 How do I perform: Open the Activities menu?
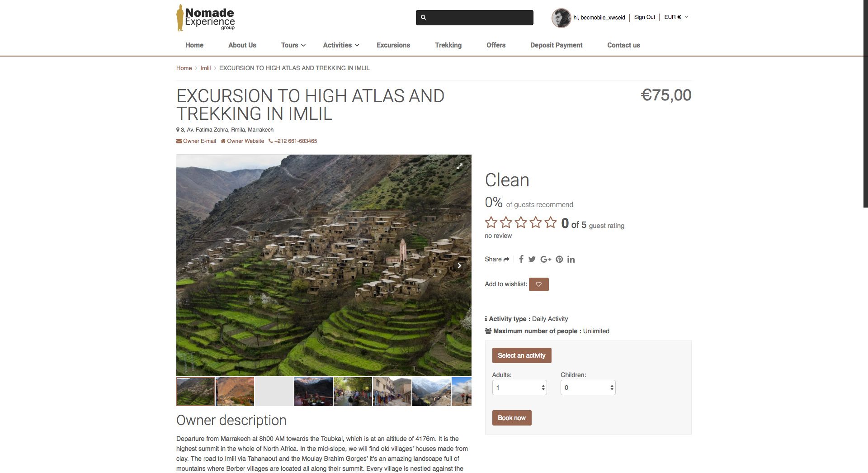[x=341, y=45]
